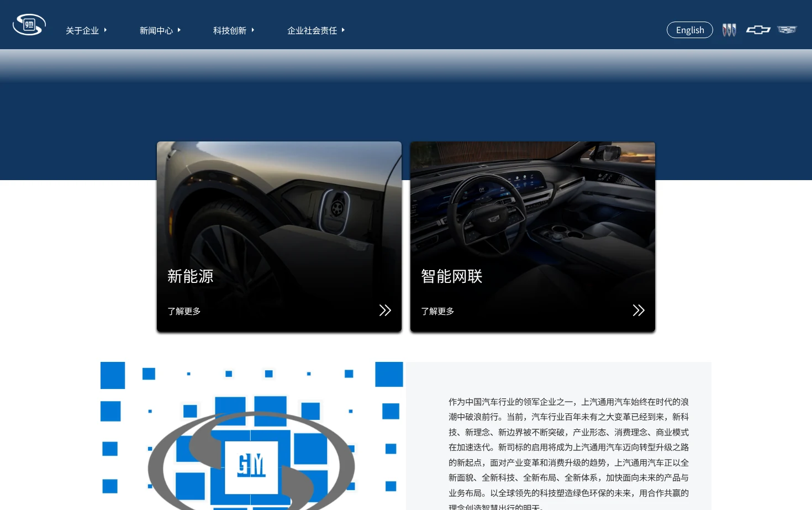812x510 pixels.
Task: Open the Chevrolet bowtie brand icon
Action: click(x=758, y=30)
